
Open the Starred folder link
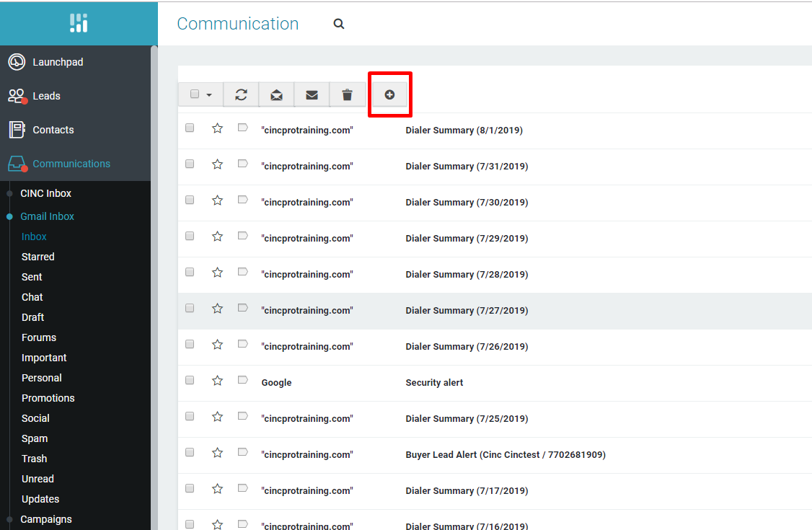[x=37, y=257]
